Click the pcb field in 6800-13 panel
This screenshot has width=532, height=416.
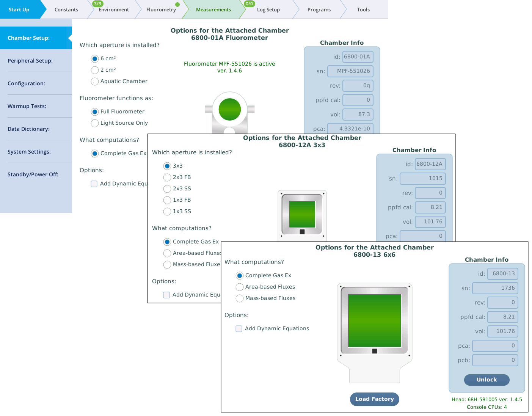[x=495, y=360]
